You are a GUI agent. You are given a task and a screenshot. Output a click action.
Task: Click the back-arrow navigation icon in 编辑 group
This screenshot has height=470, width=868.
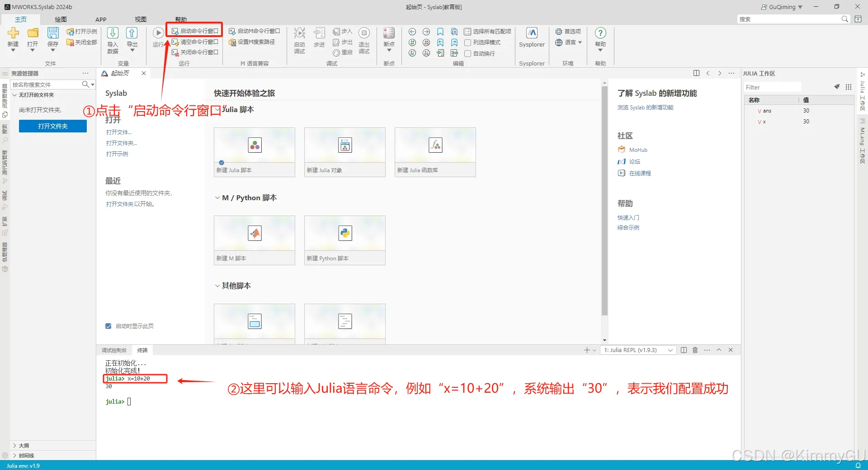412,32
